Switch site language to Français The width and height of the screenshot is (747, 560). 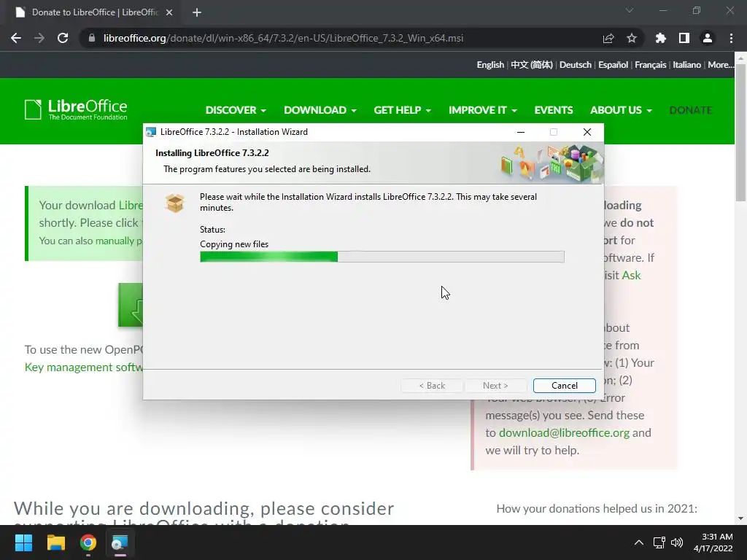tap(650, 65)
